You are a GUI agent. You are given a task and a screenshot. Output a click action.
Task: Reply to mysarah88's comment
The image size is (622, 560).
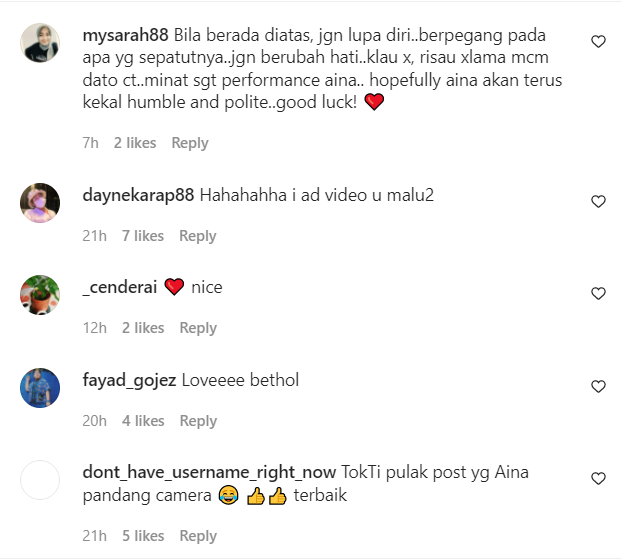[190, 143]
